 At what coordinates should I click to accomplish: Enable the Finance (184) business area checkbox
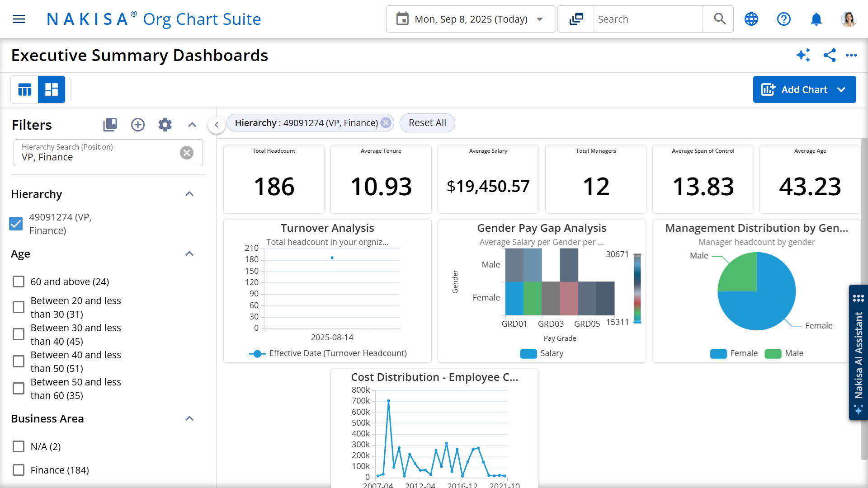click(19, 470)
